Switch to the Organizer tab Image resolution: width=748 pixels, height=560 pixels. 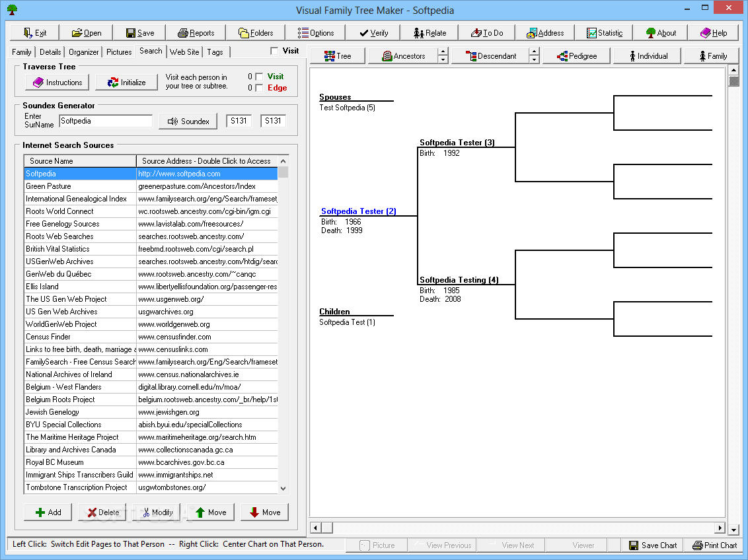[x=83, y=52]
